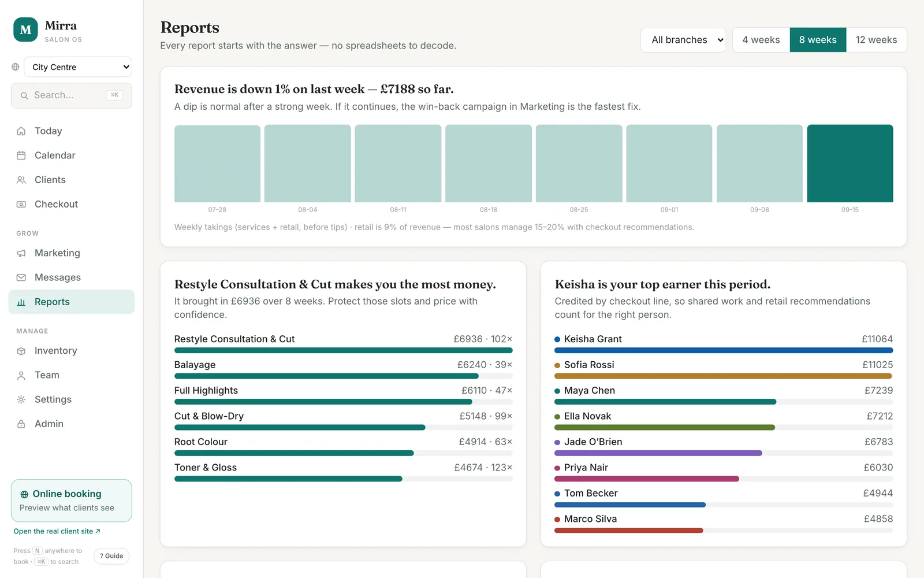Click Keisha Grant's blue earnings bar

724,350
